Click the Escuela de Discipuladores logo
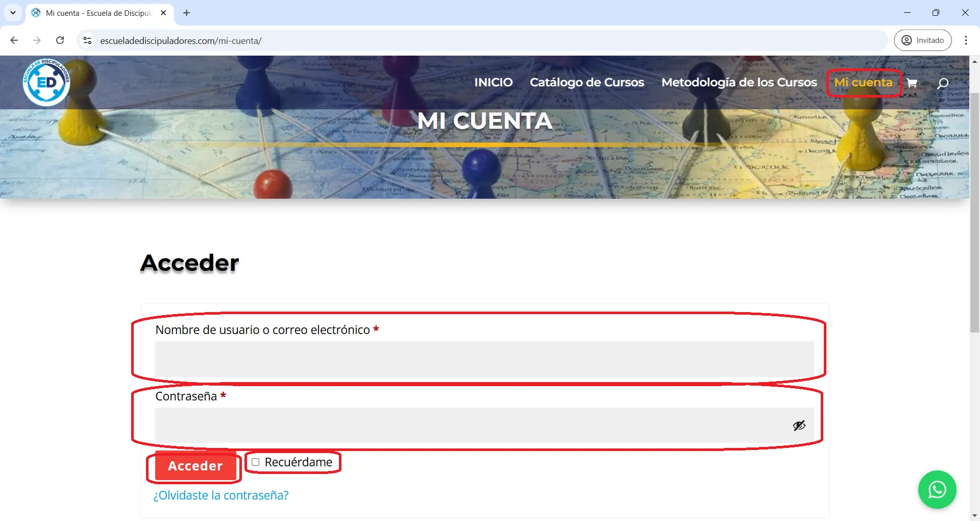Screen dimensions: 980x521 click(x=46, y=83)
